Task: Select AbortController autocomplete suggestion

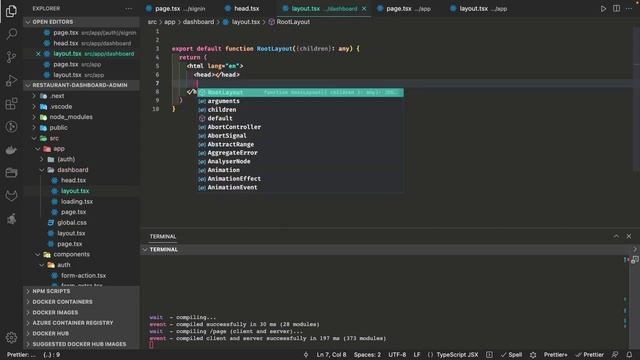Action: point(301,127)
